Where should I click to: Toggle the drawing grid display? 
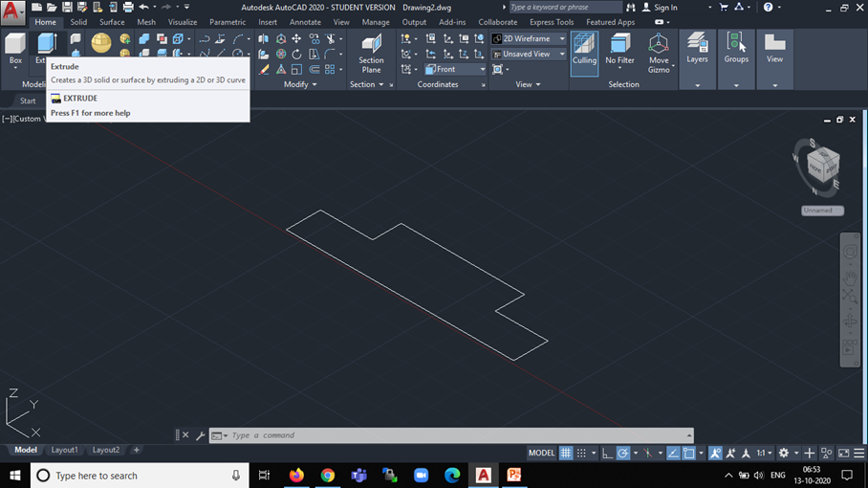tap(565, 454)
